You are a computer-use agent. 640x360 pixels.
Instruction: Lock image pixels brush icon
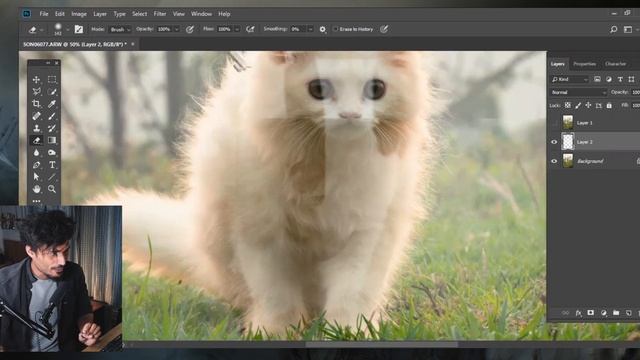point(578,105)
